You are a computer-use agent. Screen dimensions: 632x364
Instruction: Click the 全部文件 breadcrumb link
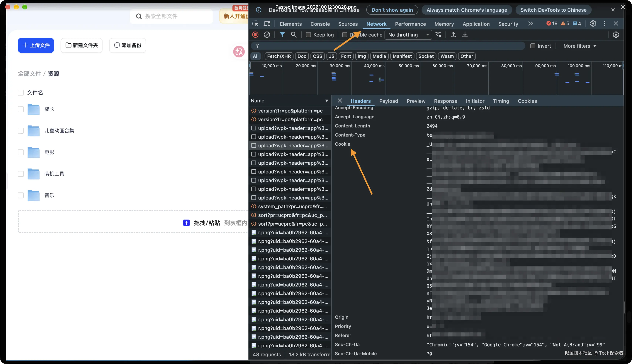pyautogui.click(x=29, y=73)
